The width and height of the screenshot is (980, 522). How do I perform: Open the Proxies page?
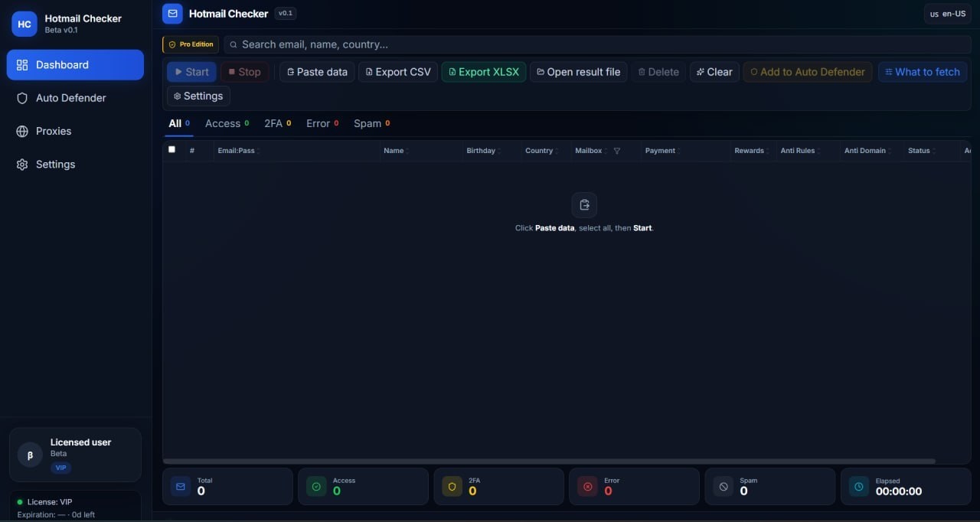(75, 131)
